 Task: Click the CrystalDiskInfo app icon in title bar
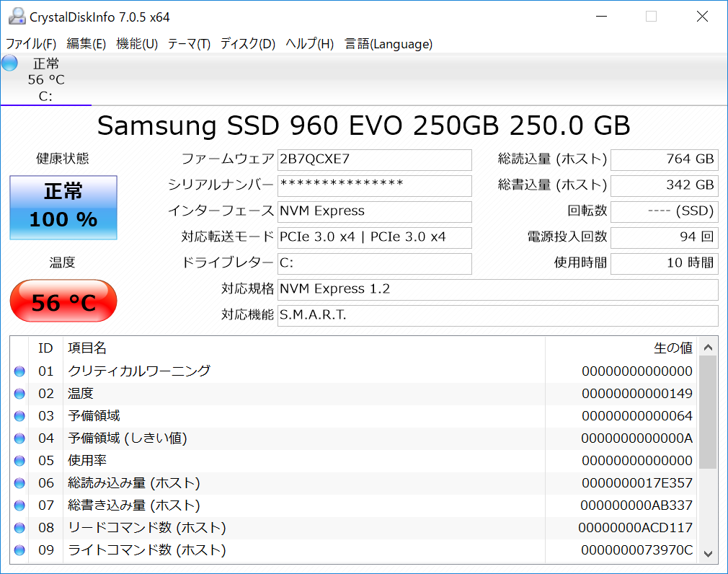(17, 17)
